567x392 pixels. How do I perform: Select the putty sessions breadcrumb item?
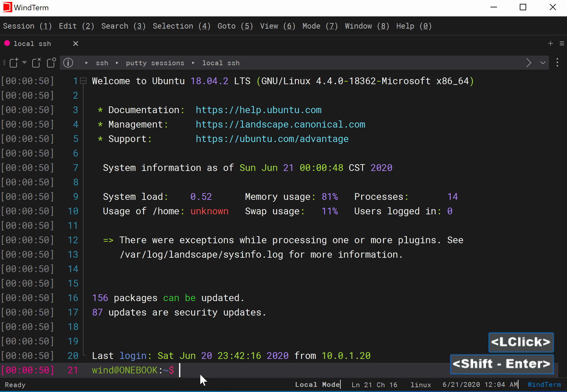click(x=155, y=63)
